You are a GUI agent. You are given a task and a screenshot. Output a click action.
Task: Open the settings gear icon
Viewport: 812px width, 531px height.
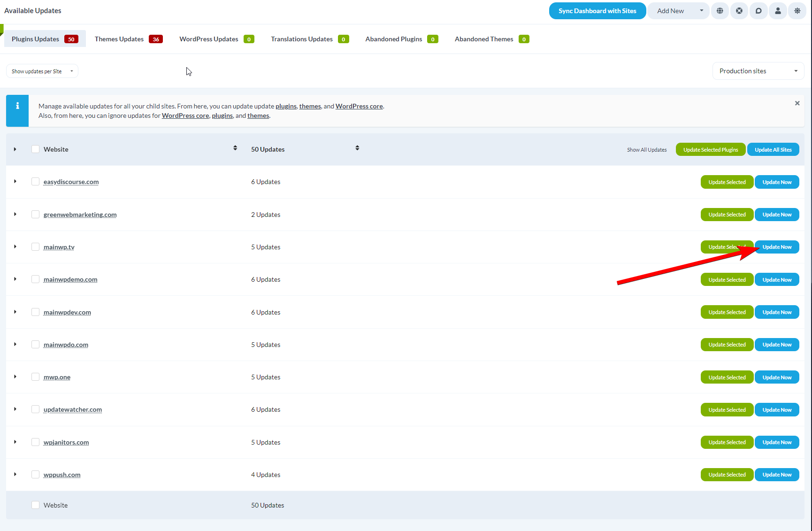(x=797, y=10)
